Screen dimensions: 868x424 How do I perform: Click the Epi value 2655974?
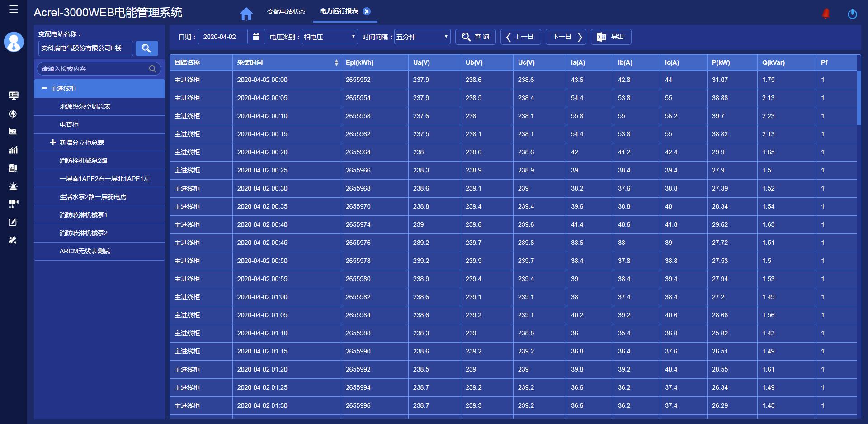click(358, 224)
